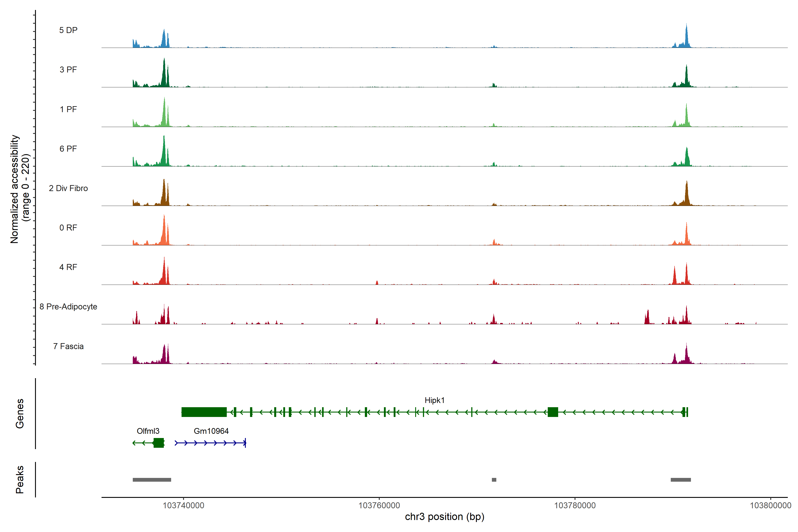Click the rightmost gray peak bar

[681, 480]
